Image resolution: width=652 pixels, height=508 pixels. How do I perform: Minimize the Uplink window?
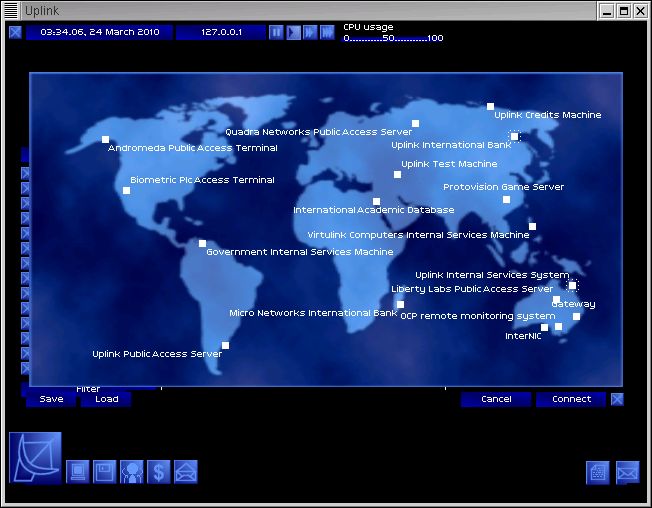tap(608, 11)
